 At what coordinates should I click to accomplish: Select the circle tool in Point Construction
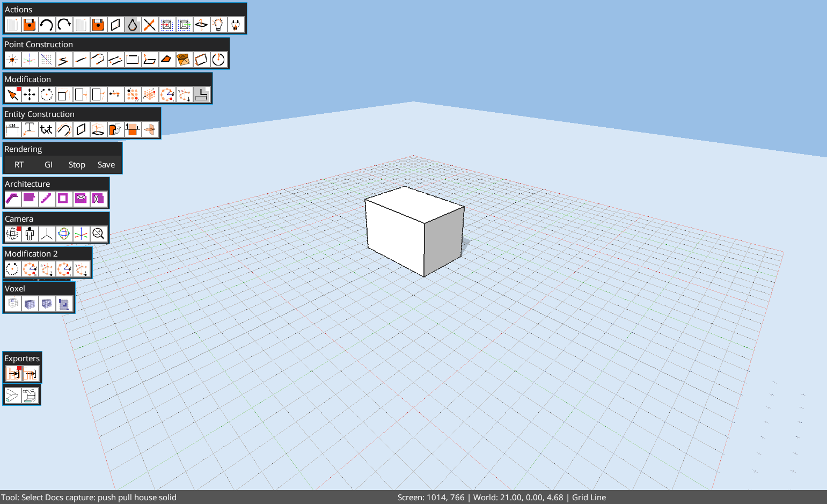coord(218,60)
